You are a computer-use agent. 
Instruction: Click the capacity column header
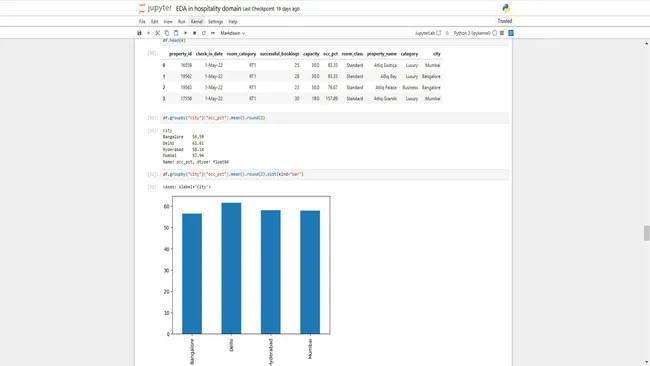pos(311,54)
